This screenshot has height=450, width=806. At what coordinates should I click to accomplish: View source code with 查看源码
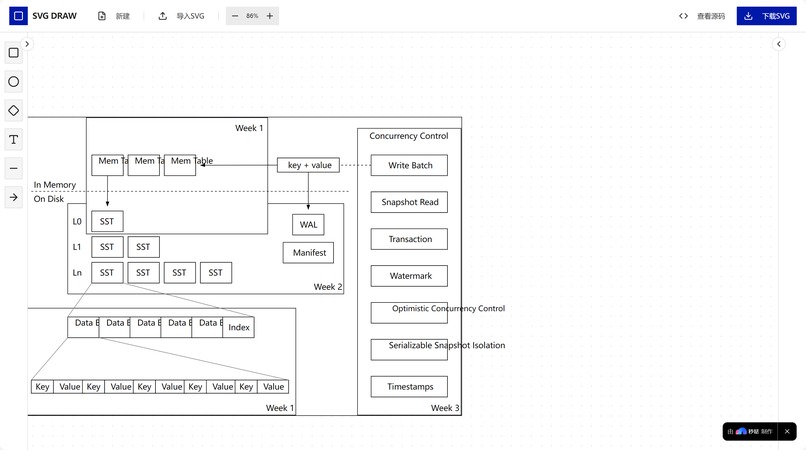coord(702,16)
